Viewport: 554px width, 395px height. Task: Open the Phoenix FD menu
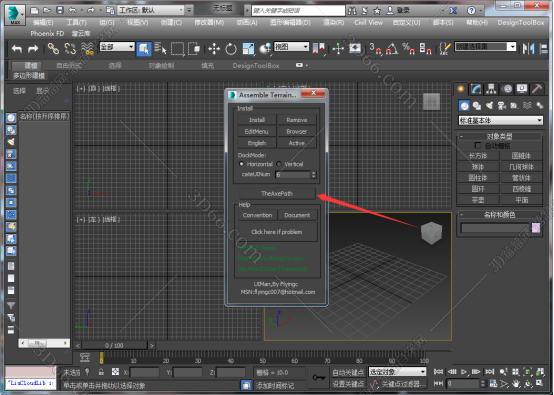(x=47, y=34)
